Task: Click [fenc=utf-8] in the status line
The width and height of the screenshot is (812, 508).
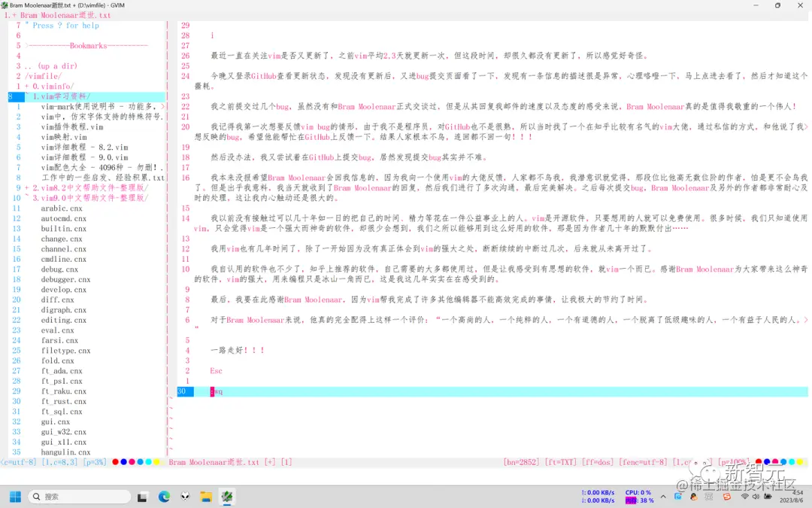Action: point(643,462)
